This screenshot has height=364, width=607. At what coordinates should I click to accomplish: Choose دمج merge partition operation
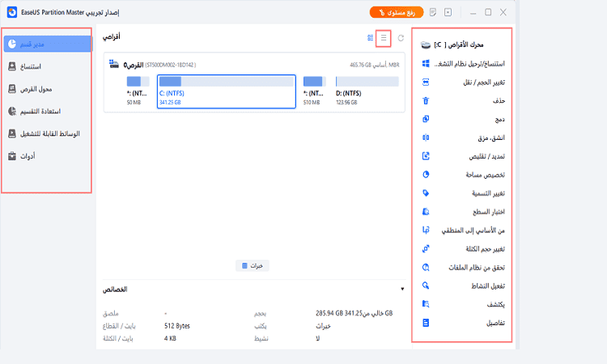tap(463, 119)
